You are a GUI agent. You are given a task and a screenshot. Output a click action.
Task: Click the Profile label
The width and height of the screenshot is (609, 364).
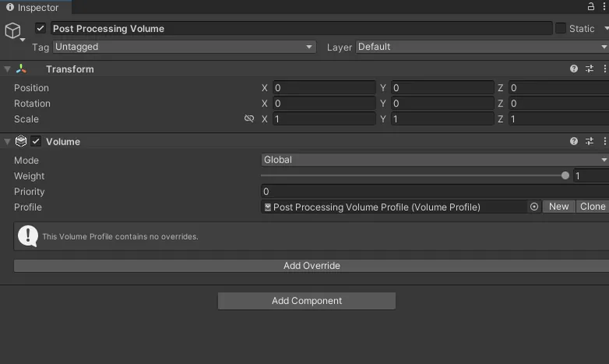tap(28, 207)
